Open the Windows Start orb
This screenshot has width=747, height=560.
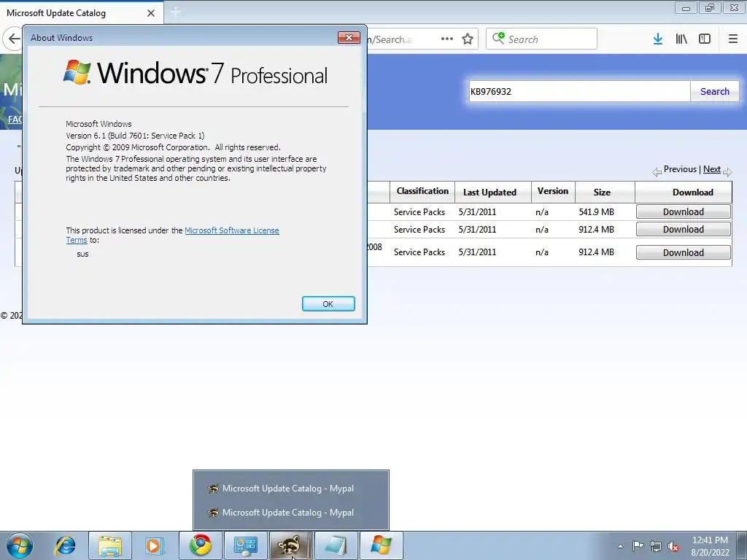coord(20,545)
